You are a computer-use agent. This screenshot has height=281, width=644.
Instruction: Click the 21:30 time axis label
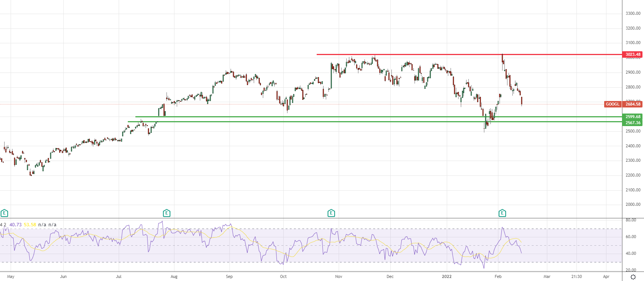pos(576,276)
